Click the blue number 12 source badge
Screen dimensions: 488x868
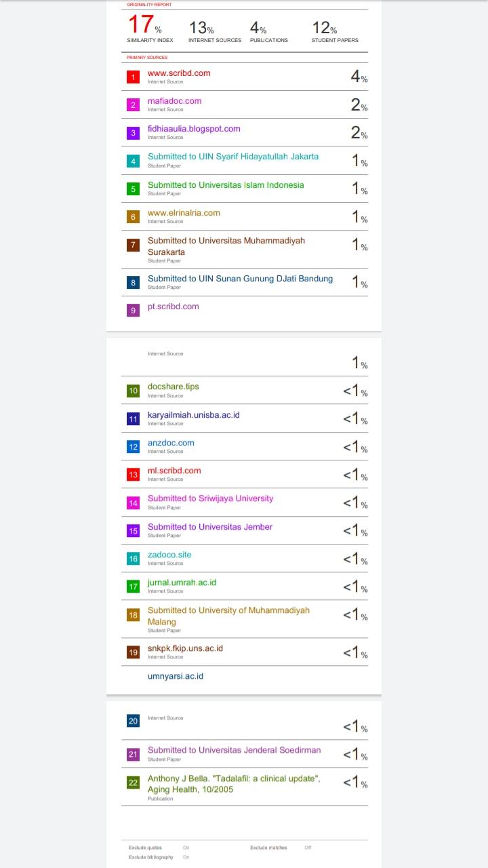tap(134, 447)
